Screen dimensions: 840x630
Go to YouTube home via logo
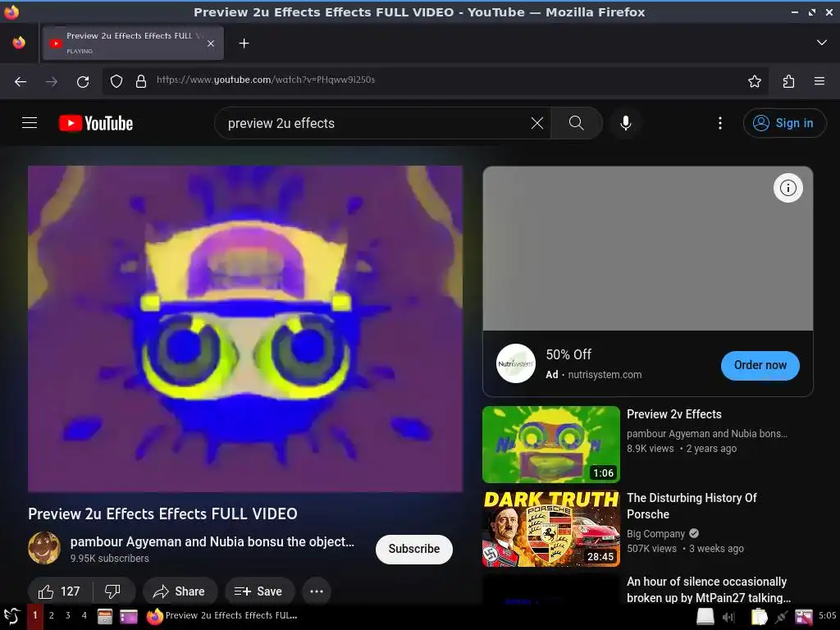96,123
